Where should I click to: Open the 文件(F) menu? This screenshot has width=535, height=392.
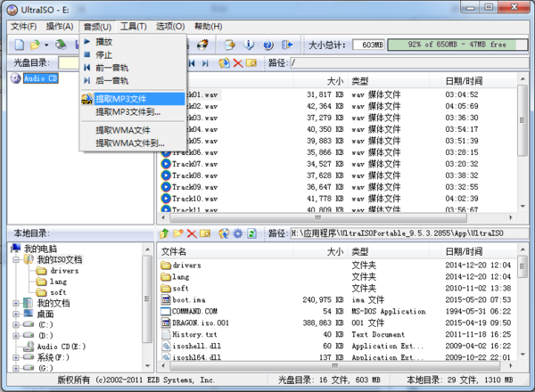pyautogui.click(x=23, y=27)
